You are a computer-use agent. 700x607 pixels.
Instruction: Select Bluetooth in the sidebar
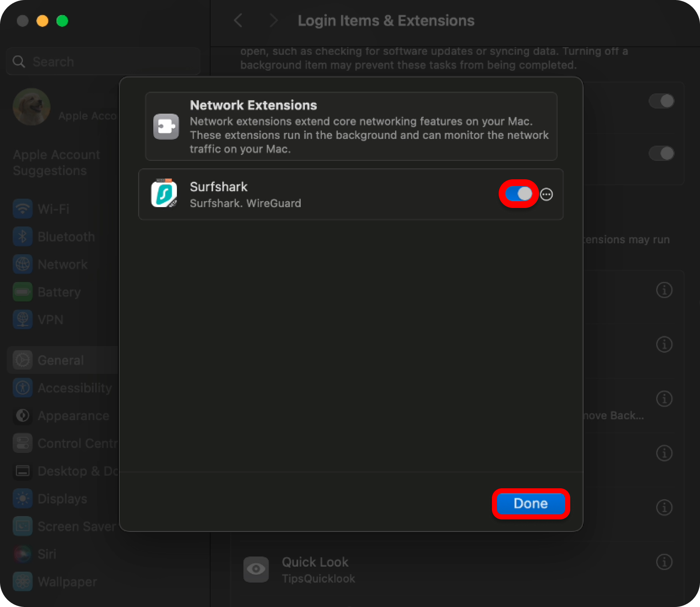tap(66, 237)
